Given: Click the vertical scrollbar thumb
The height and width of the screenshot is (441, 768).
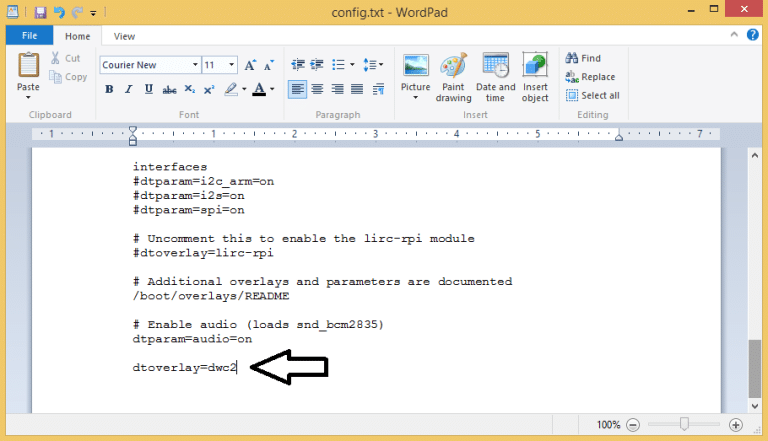Looking at the screenshot, I should pyautogui.click(x=755, y=368).
